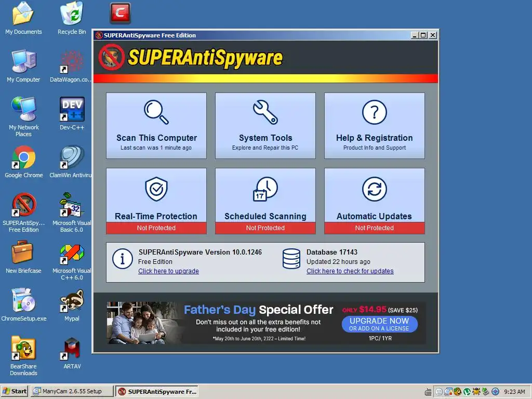Click the 9:23 AM clock
Image resolution: width=532 pixels, height=399 pixels.
tap(514, 392)
